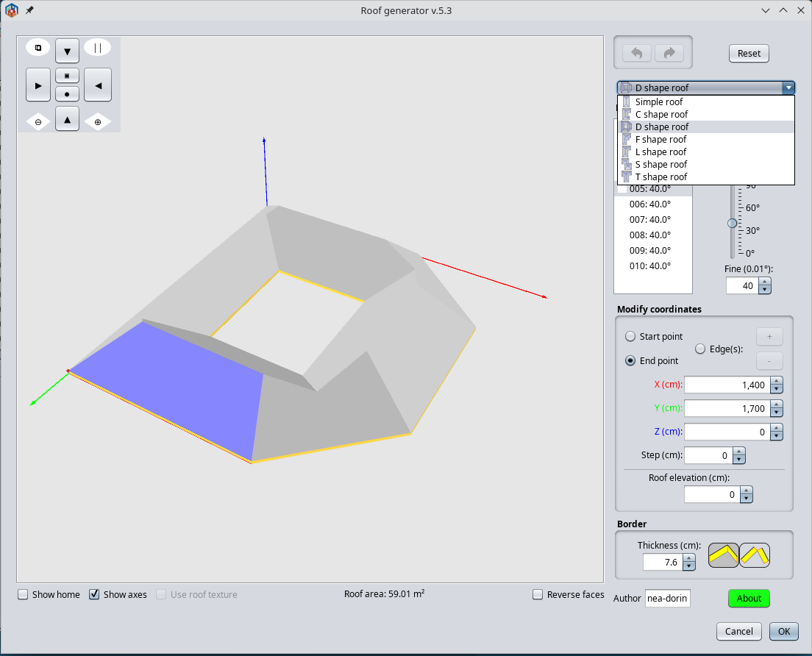
Task: Decrease the border Thickness spinner
Action: click(688, 566)
